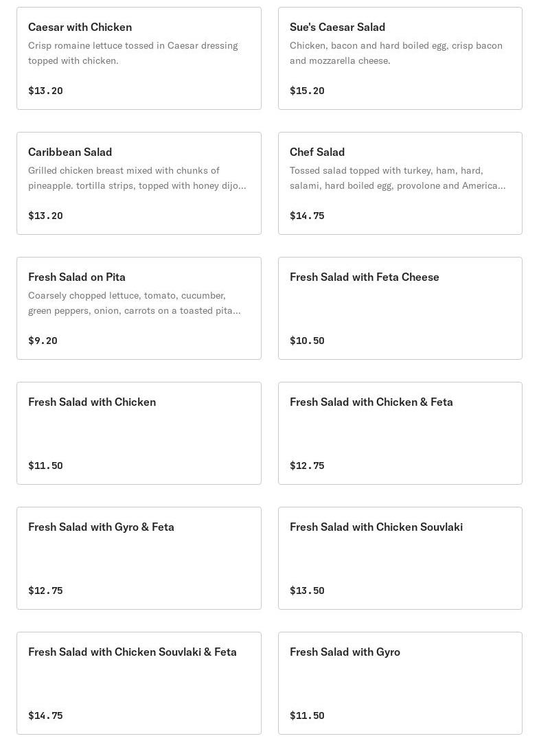Click the Chef Salad description text
This screenshot has width=539, height=756.
tap(397, 178)
